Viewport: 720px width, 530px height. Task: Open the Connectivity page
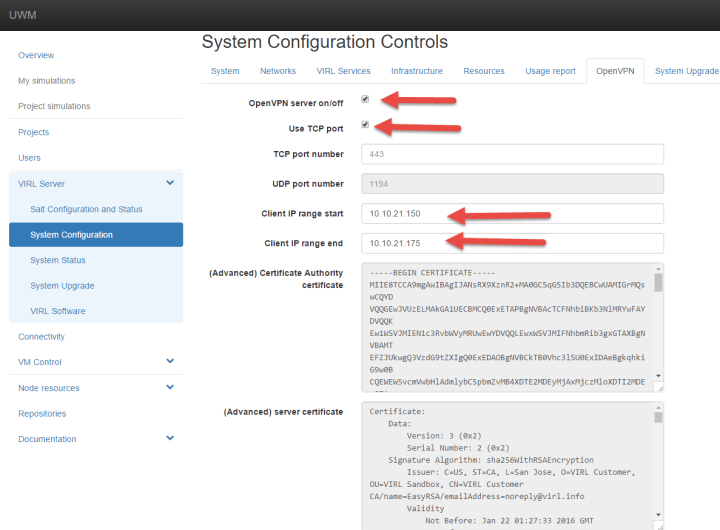41,337
